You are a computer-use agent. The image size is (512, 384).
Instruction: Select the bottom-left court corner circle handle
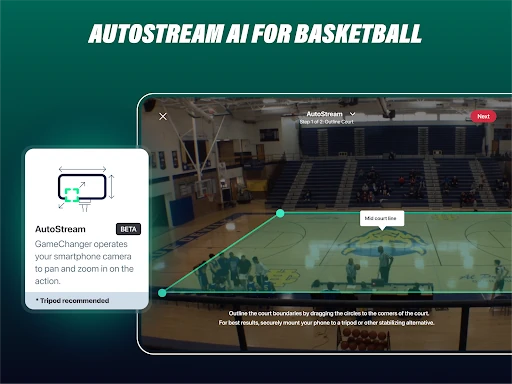pyautogui.click(x=162, y=293)
